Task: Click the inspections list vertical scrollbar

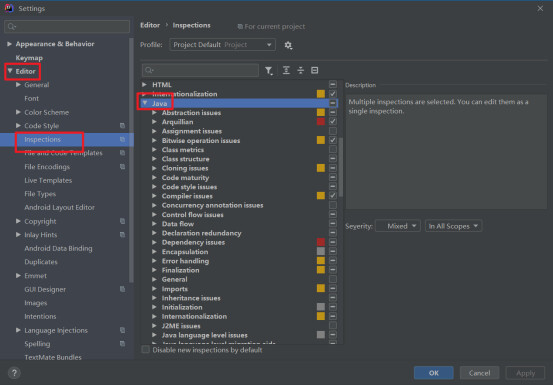Action: tap(341, 167)
